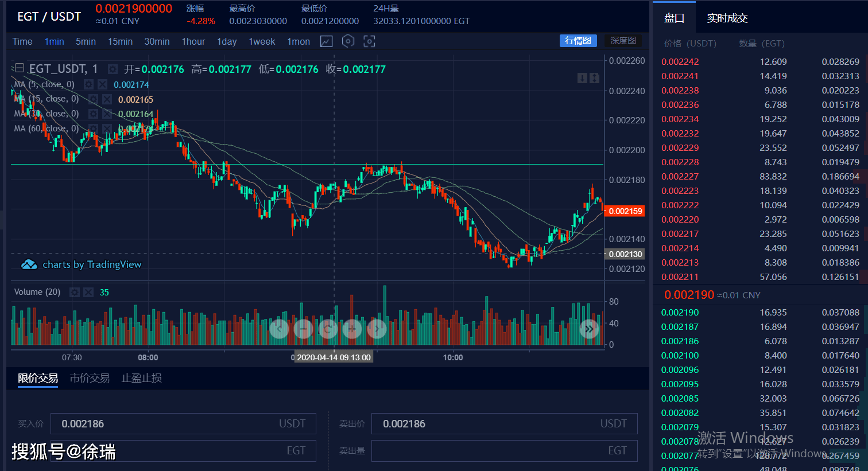Viewport: 868px width, 471px height.
Task: Select 限价交易 limit order tab
Action: click(38, 378)
